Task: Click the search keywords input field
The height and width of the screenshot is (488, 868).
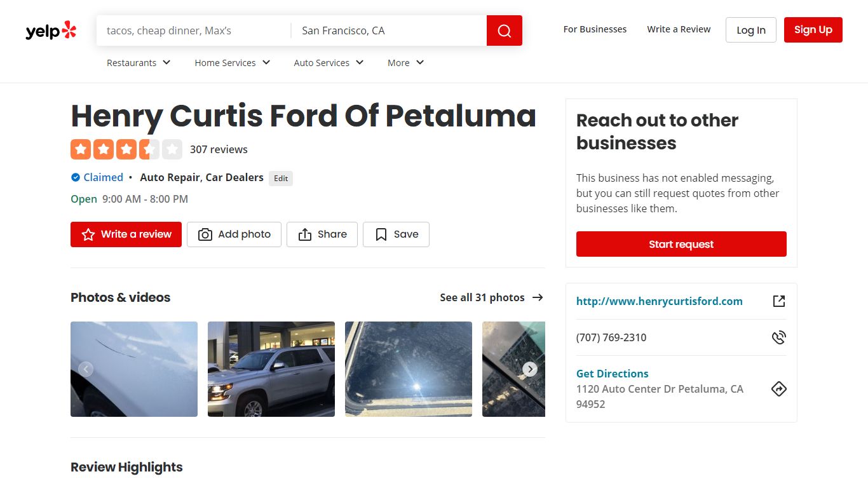Action: click(x=194, y=30)
